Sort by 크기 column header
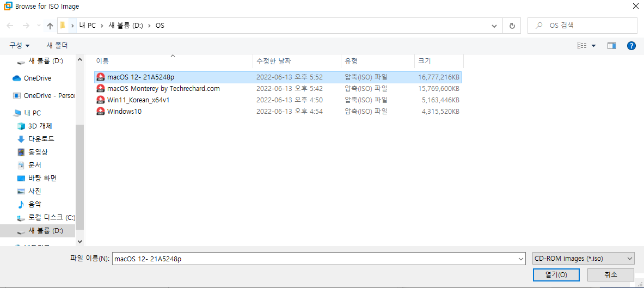644x288 pixels. coord(439,61)
